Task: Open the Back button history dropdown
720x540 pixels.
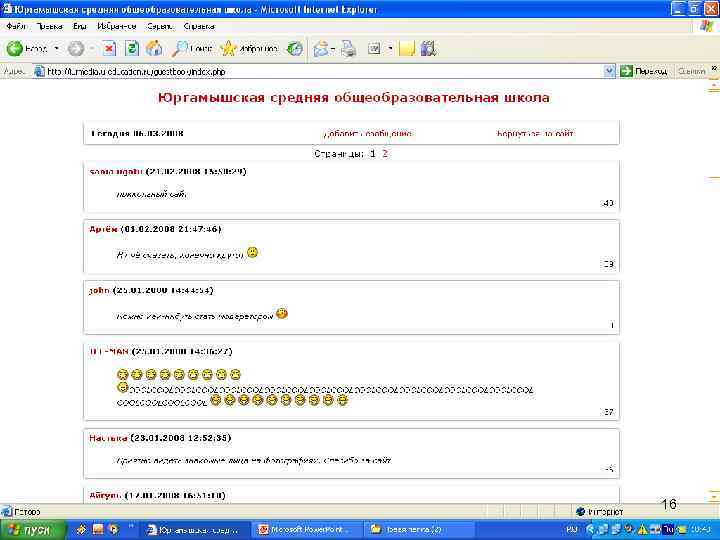Action: 56,48
